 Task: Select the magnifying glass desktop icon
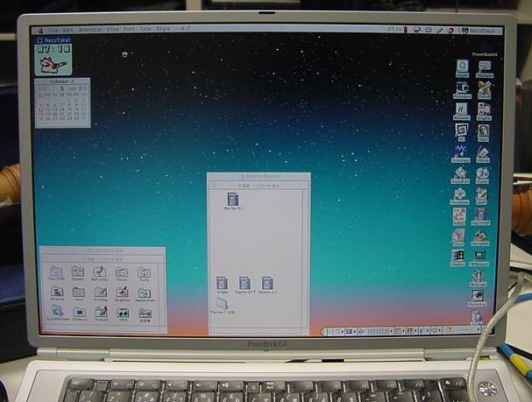click(462, 69)
